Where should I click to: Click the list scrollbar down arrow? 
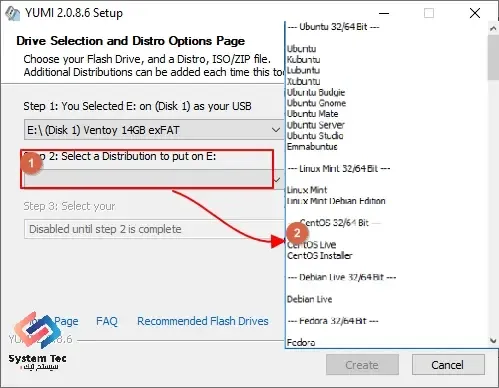click(493, 341)
